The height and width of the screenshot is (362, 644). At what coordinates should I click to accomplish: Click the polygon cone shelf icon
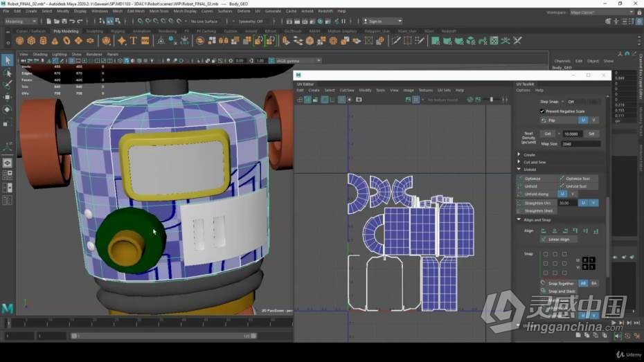(55, 41)
